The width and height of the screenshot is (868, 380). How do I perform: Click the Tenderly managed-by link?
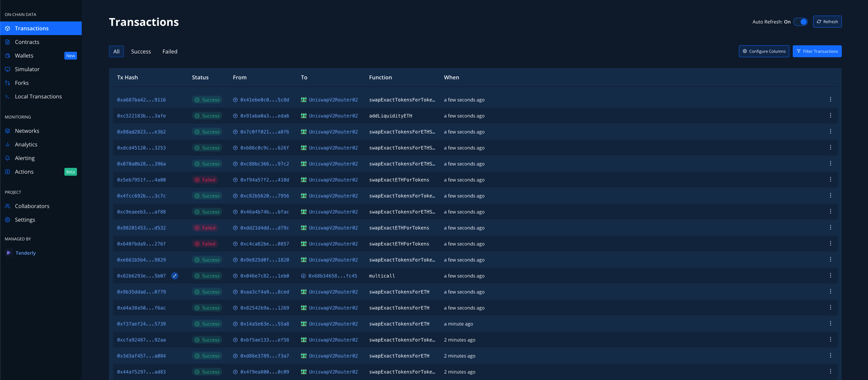[26, 253]
